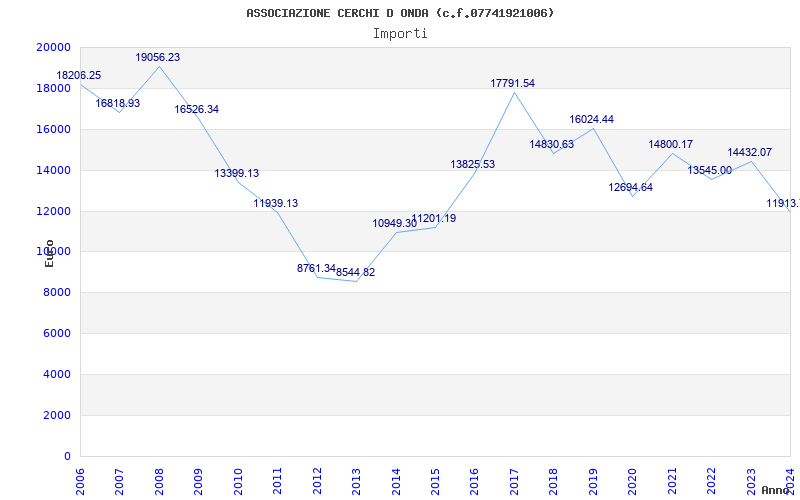
Task: Click the Anno x-axis title
Action: [775, 490]
